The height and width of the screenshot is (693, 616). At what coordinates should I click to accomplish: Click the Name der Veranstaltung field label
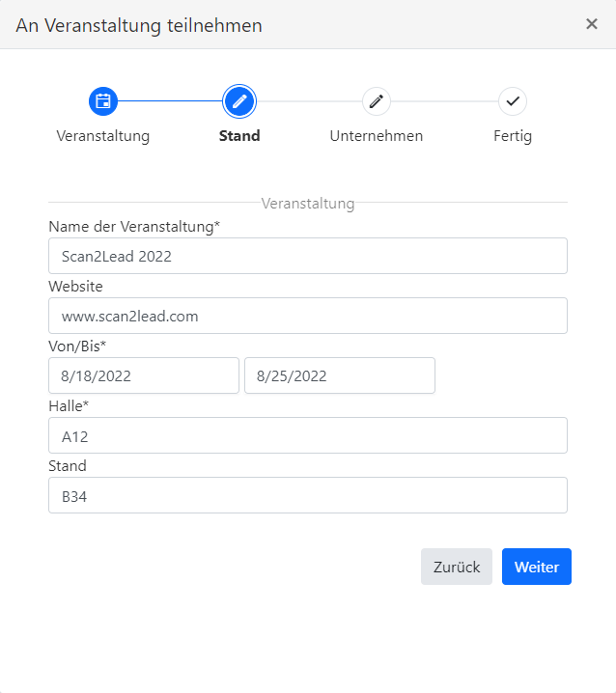click(x=134, y=226)
